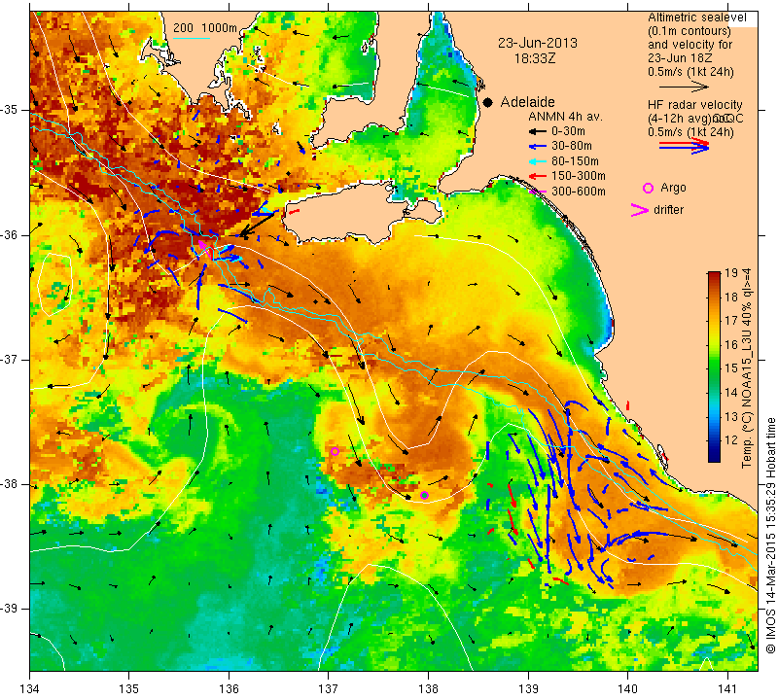Click the 12 tick label on color bar

(731, 440)
